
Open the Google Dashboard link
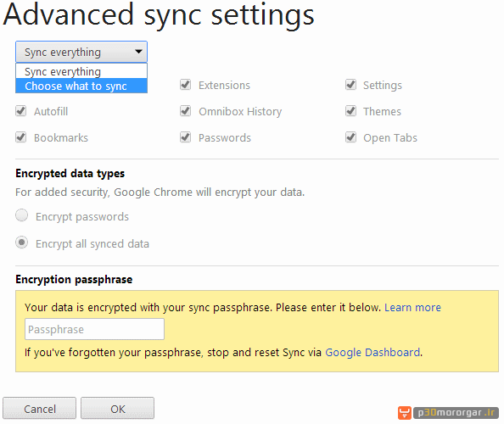coord(372,353)
